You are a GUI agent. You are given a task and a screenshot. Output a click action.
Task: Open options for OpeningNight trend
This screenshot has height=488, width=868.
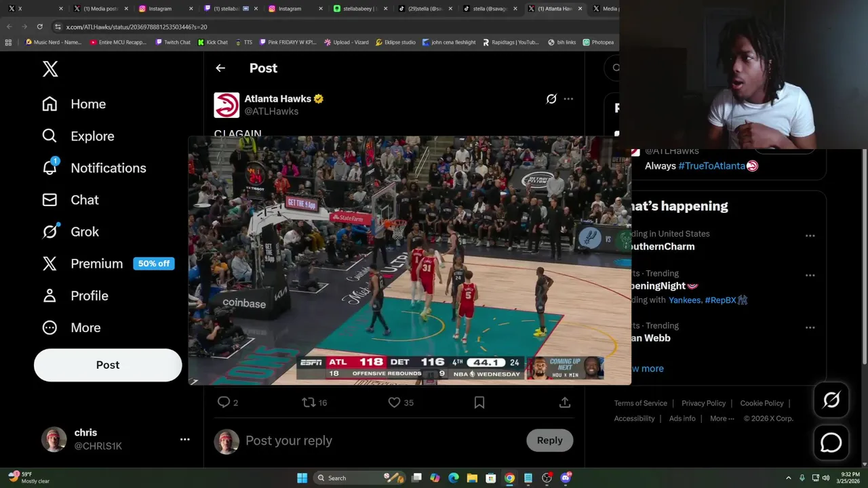pos(810,276)
